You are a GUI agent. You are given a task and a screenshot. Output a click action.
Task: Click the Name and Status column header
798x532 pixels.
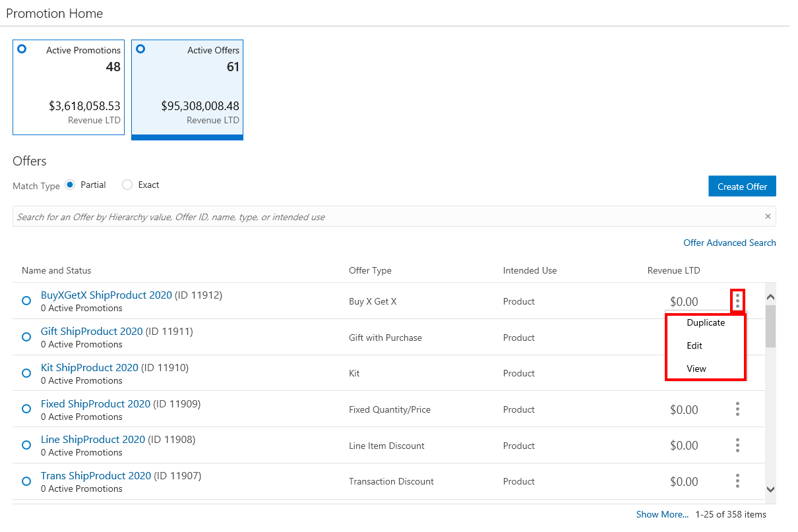(x=57, y=270)
